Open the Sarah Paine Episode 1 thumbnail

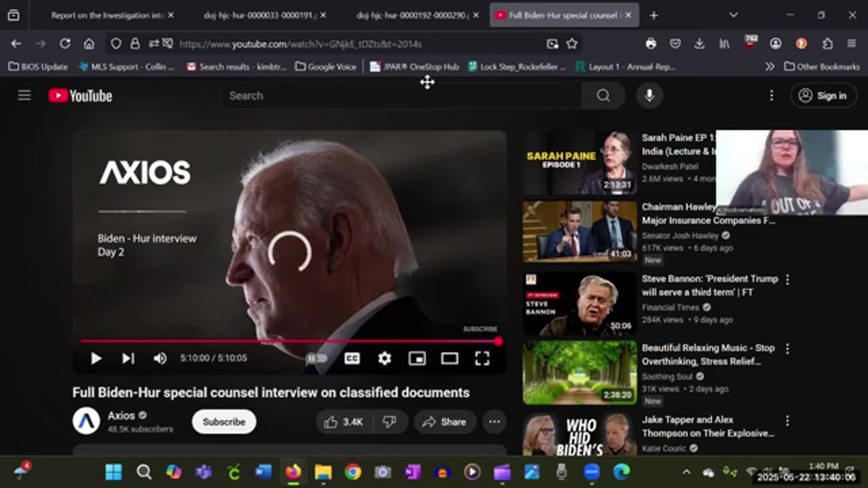580,163
